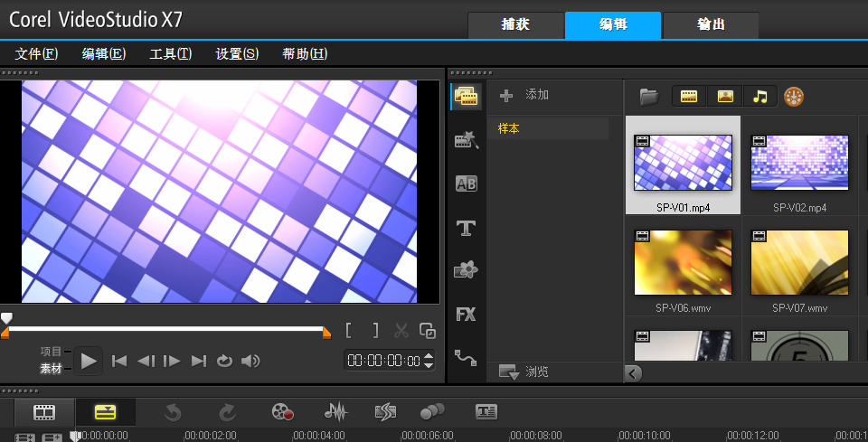The height and width of the screenshot is (442, 868).
Task: Increase the timecode with up arrow
Action: pos(429,356)
